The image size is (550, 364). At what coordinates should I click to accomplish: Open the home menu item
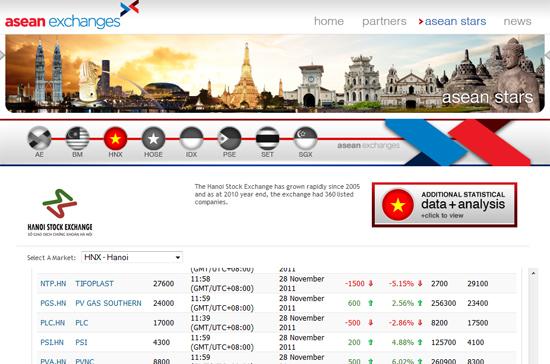click(x=329, y=21)
